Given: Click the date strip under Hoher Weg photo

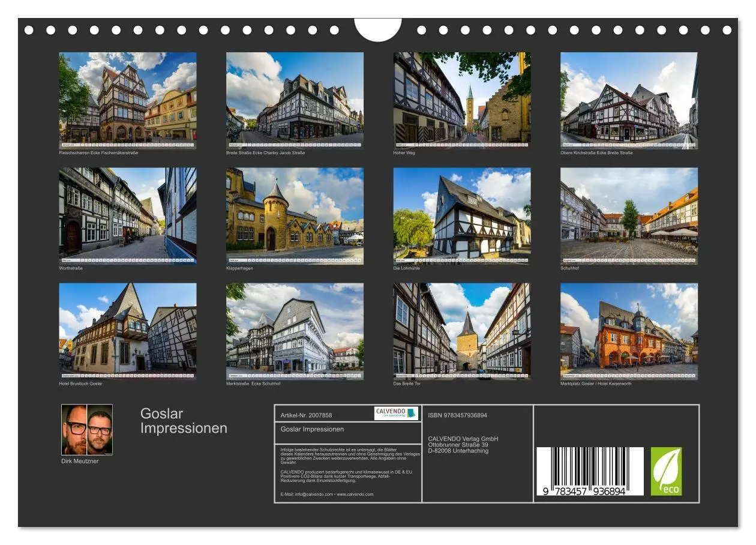Looking at the screenshot, I should pyautogui.click(x=462, y=144).
